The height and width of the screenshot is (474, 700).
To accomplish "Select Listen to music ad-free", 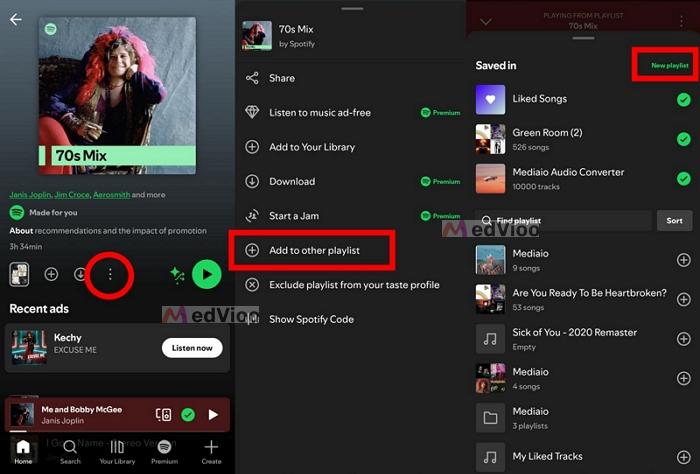I will coord(352,112).
